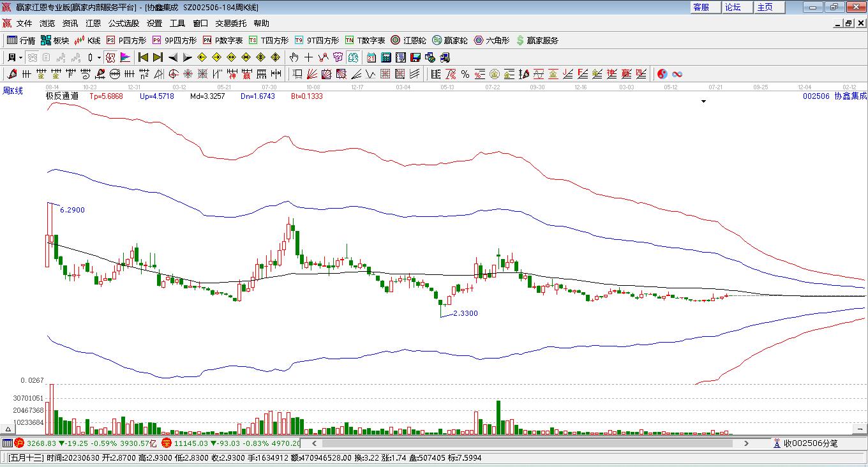Click the crosshair cursor tool
Viewport: 868px width, 467px height.
pyautogui.click(x=308, y=57)
